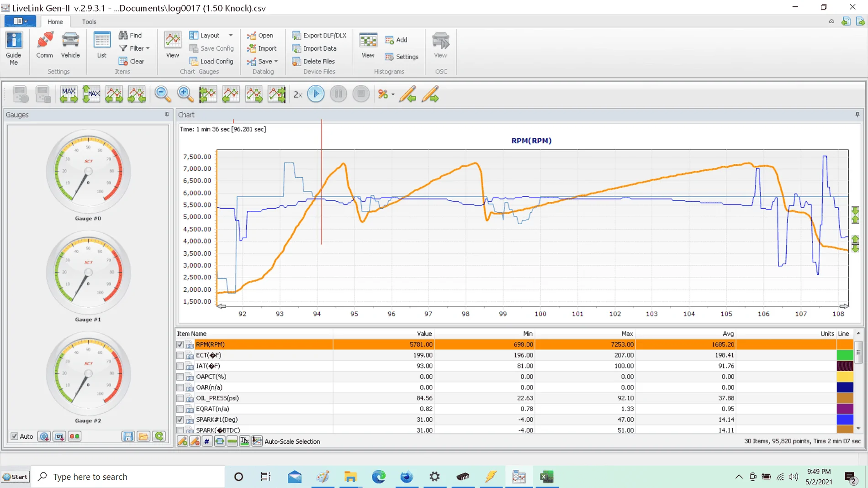This screenshot has height=488, width=868.
Task: Click the ECT green line color swatch
Action: tap(845, 355)
